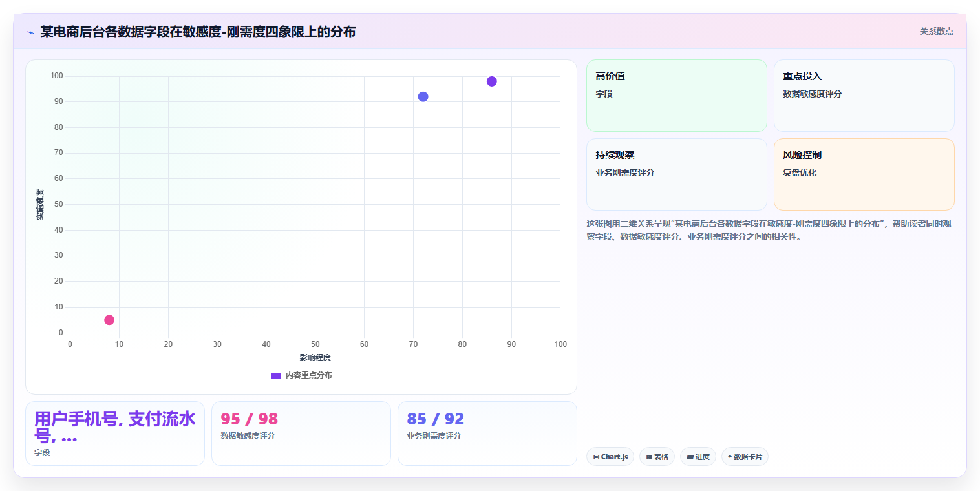Select the pink data point near the chart origin
This screenshot has height=491, width=980.
pyautogui.click(x=109, y=320)
